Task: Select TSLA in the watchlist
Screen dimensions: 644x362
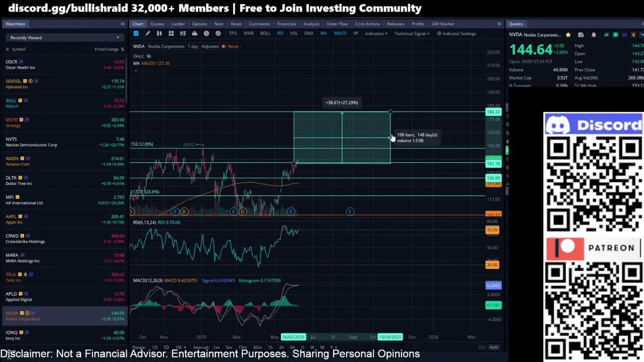Action: pos(65,277)
